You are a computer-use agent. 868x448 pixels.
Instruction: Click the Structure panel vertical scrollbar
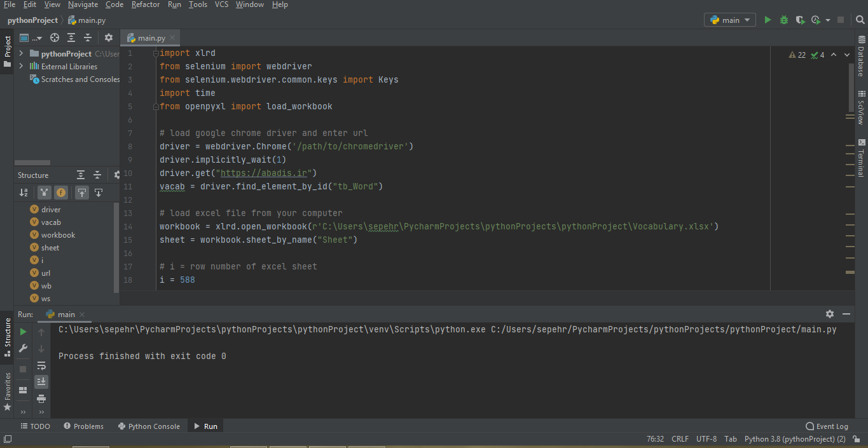[116, 247]
